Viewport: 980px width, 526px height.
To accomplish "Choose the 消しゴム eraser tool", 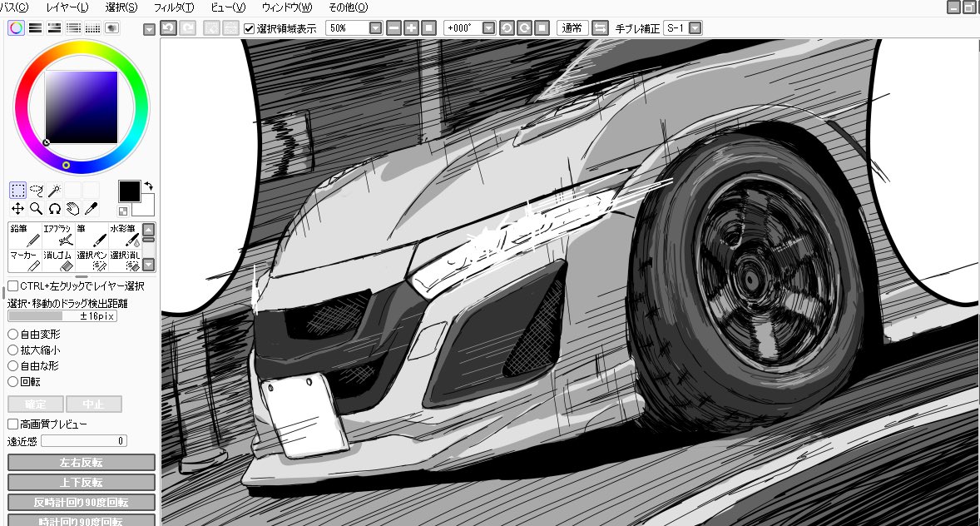I will (58, 261).
